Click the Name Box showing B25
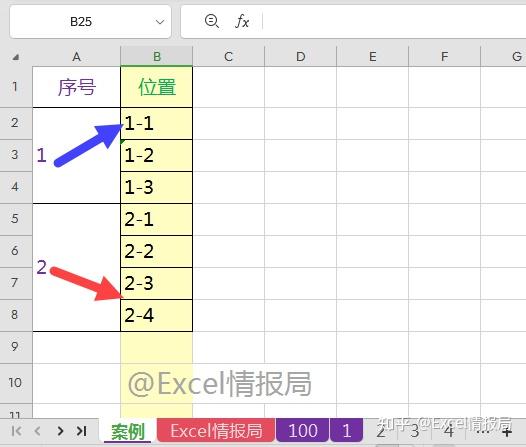This screenshot has height=447, width=526. (x=90, y=22)
